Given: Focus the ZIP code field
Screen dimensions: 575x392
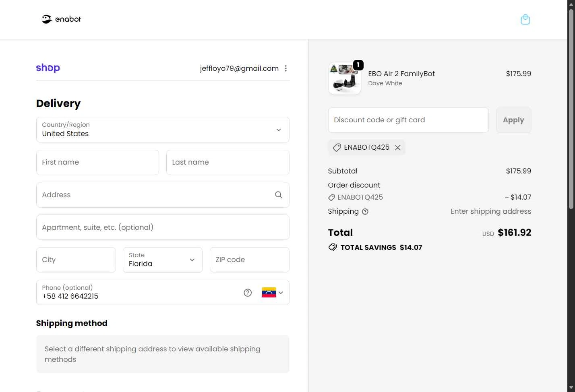Looking at the screenshot, I should tap(250, 260).
